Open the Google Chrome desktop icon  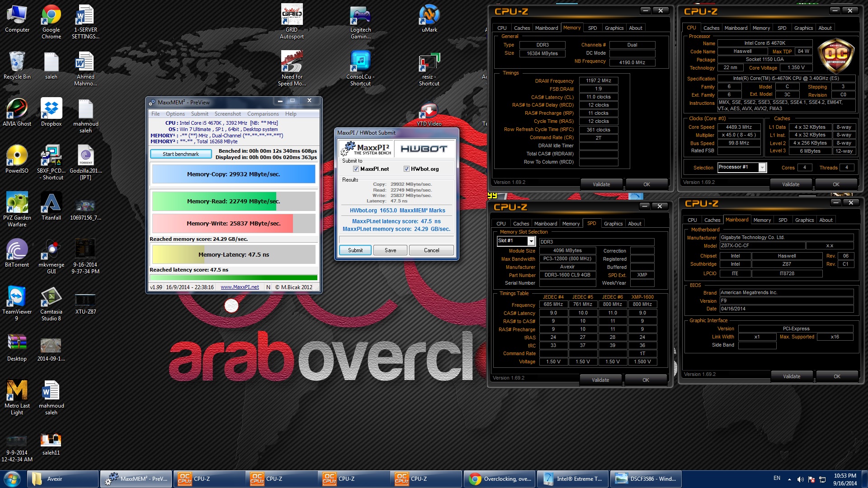[51, 16]
